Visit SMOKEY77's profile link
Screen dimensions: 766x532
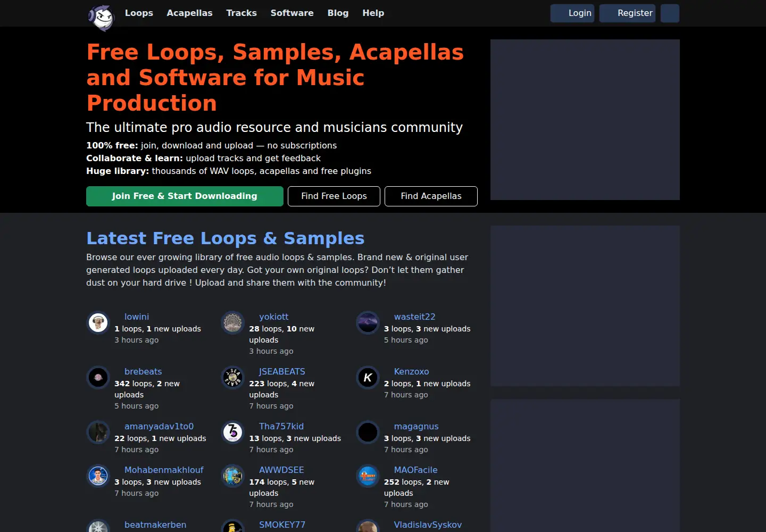282,525
